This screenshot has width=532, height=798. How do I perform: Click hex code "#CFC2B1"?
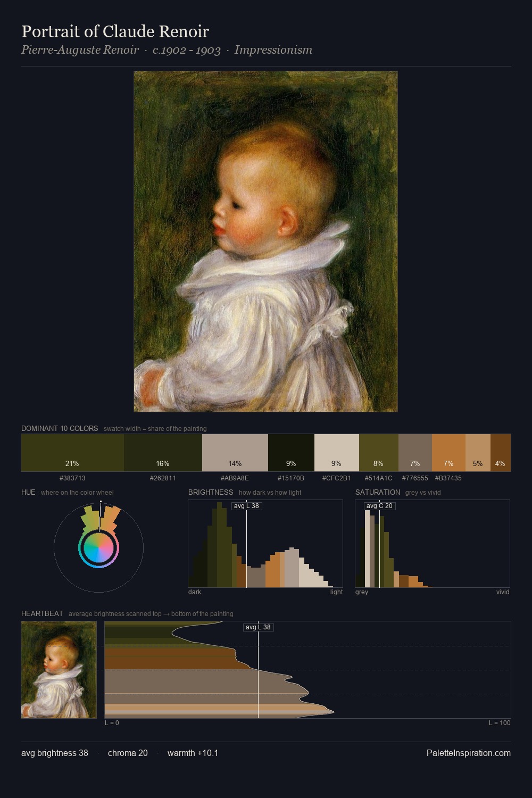pos(337,478)
